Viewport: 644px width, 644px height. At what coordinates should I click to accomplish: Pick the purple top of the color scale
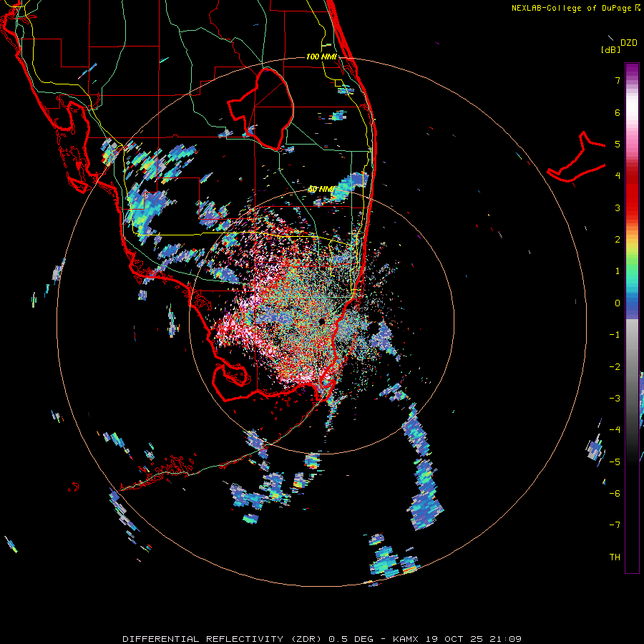(632, 69)
